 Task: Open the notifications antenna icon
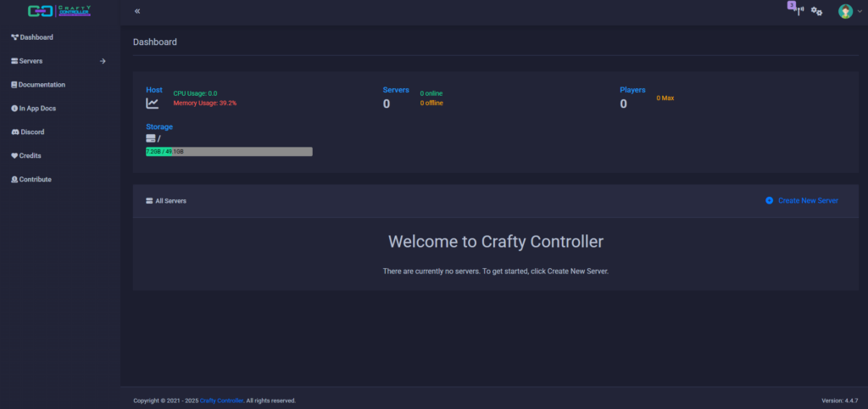point(799,11)
